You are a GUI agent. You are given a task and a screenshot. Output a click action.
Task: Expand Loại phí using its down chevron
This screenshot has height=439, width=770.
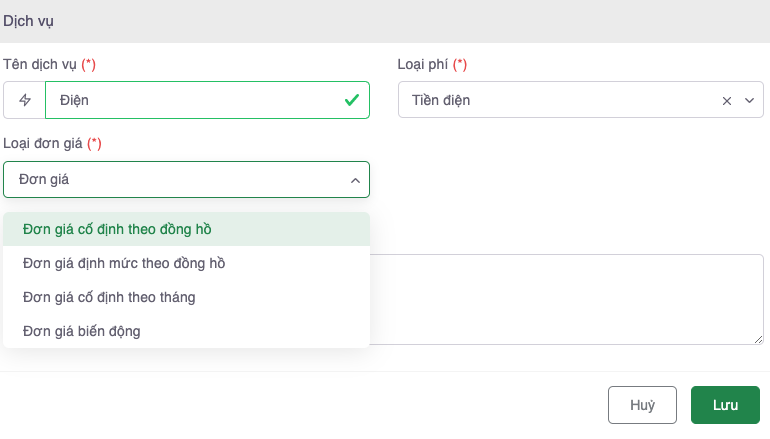[749, 100]
